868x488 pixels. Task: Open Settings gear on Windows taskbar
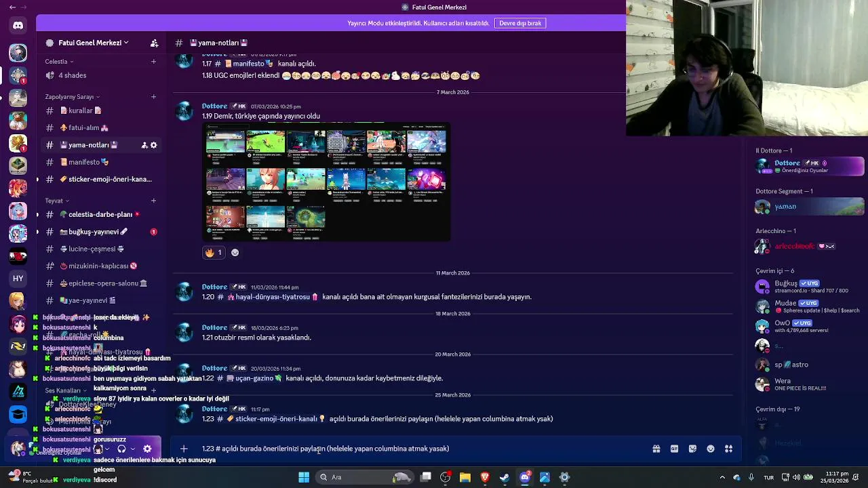point(564,477)
